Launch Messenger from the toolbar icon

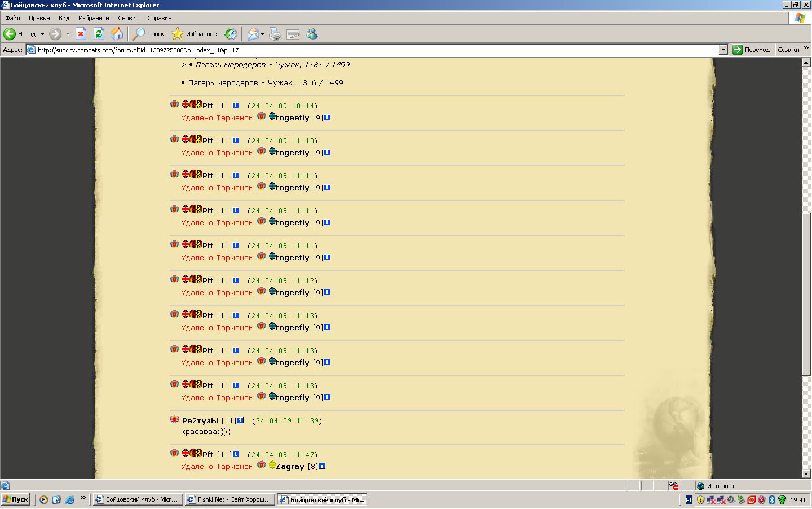click(311, 34)
